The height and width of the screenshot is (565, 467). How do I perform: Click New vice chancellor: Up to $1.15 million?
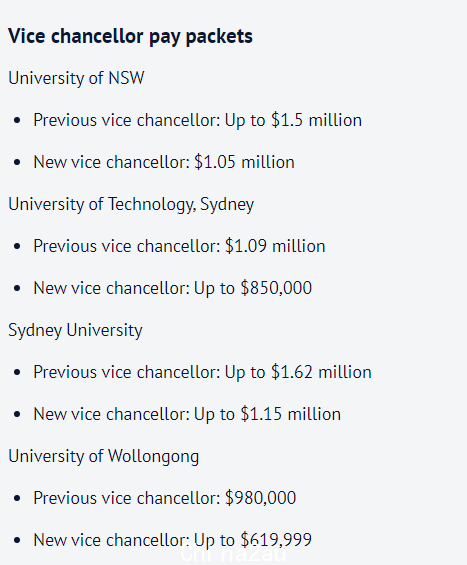[187, 414]
